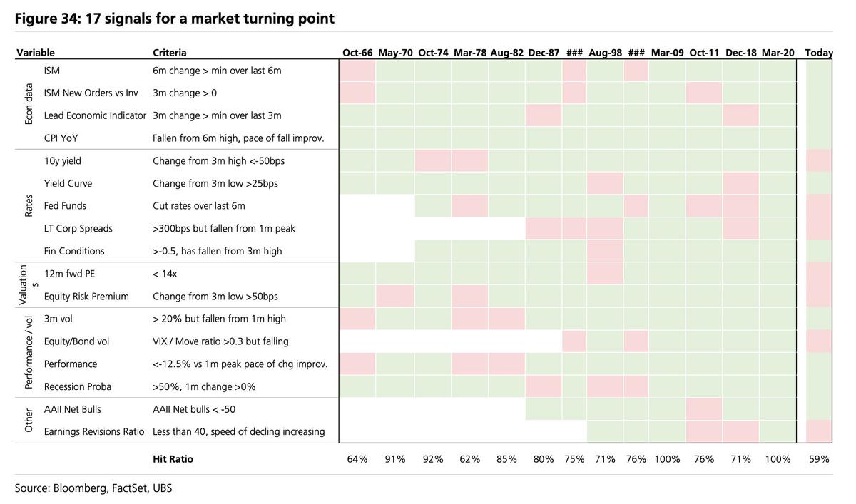The height and width of the screenshot is (504, 856).
Task: Select the "Today" column header
Action: pos(818,53)
